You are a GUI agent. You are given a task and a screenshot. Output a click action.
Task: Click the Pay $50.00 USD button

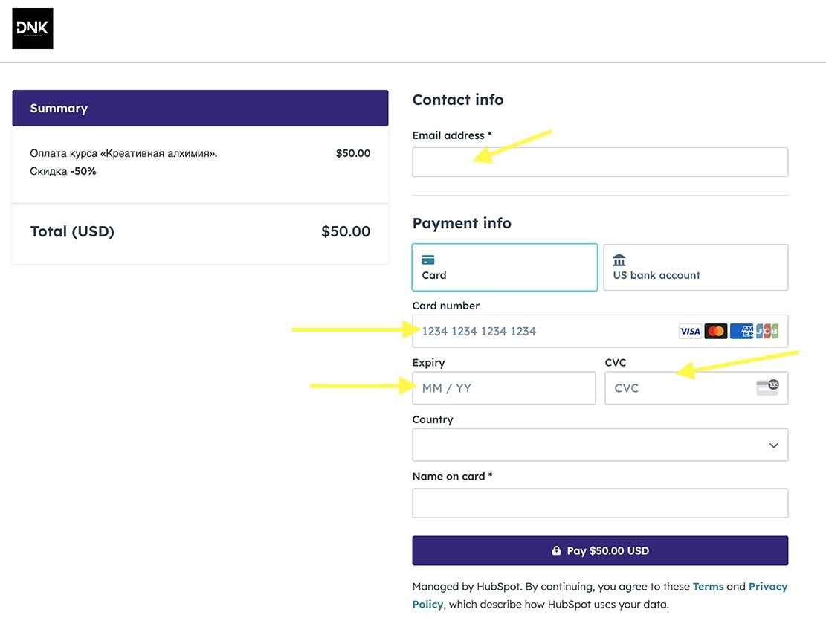600,551
